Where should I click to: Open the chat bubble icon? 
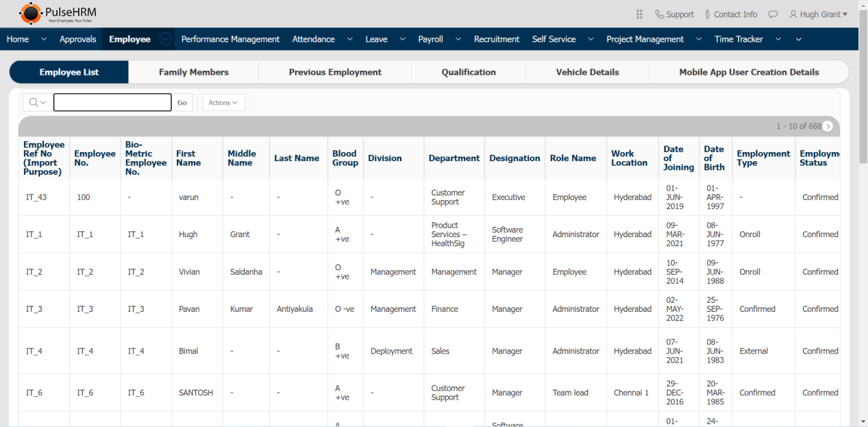pos(773,14)
